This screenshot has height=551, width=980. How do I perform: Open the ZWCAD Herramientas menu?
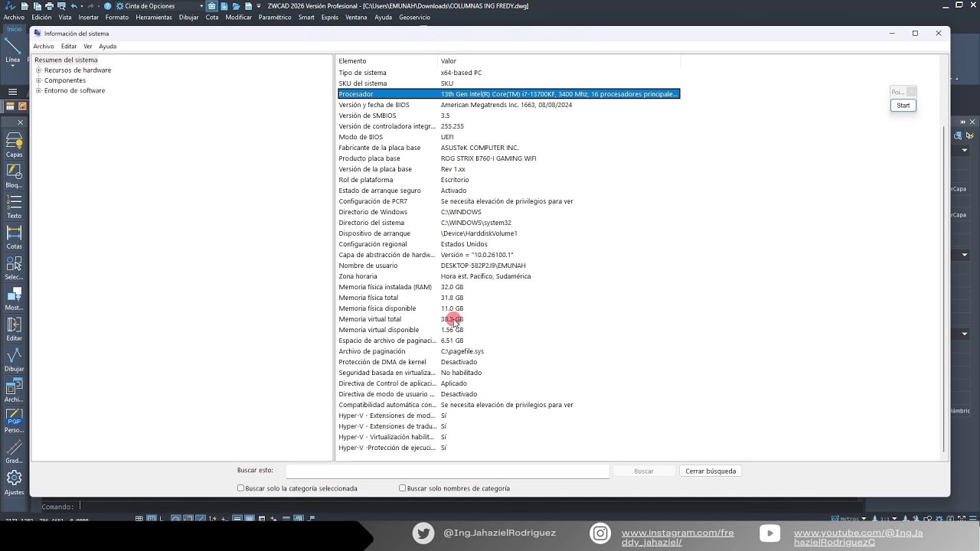[154, 17]
